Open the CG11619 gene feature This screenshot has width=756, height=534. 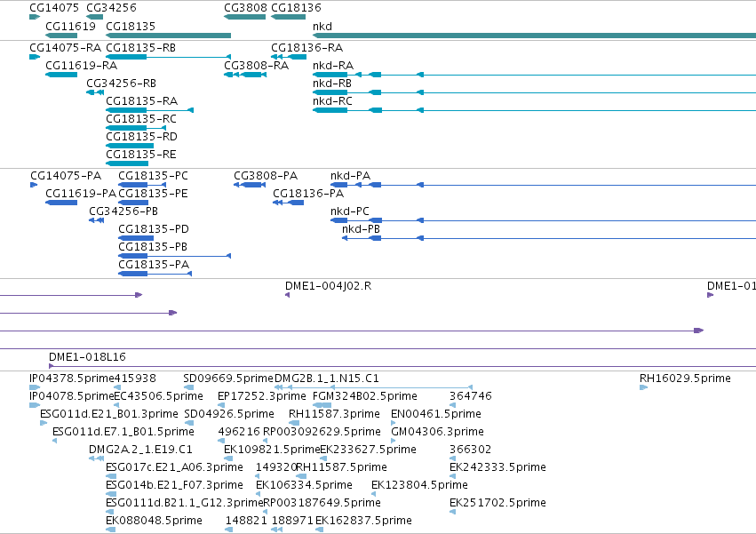tap(61, 36)
